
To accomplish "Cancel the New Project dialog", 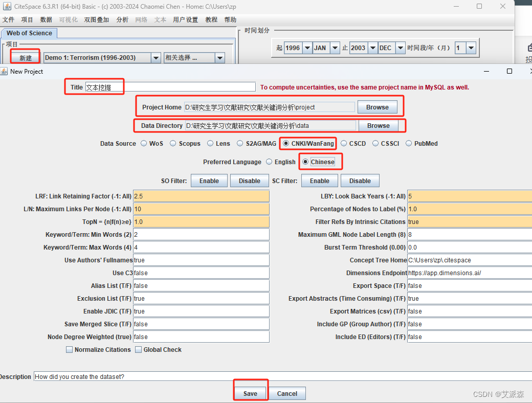I will click(x=287, y=393).
